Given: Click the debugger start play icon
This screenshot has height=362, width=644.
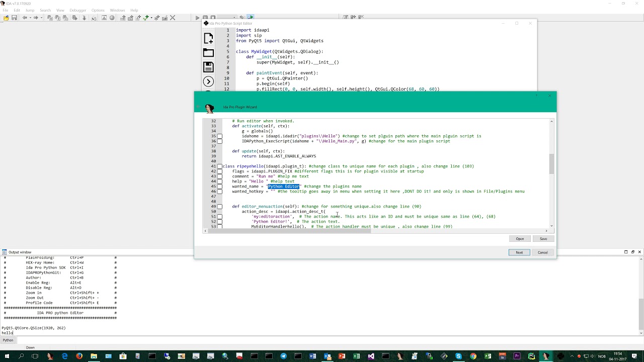Looking at the screenshot, I should point(198,18).
